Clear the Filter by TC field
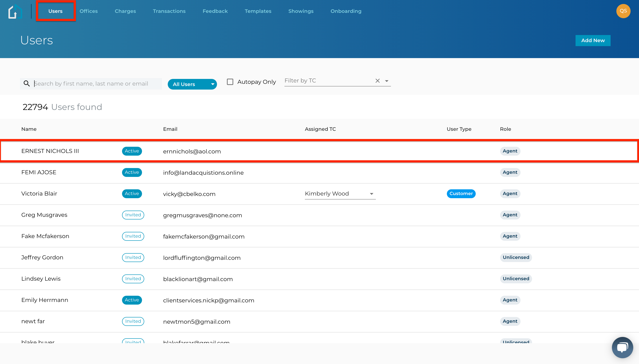Image resolution: width=639 pixels, height=364 pixels. coord(377,81)
